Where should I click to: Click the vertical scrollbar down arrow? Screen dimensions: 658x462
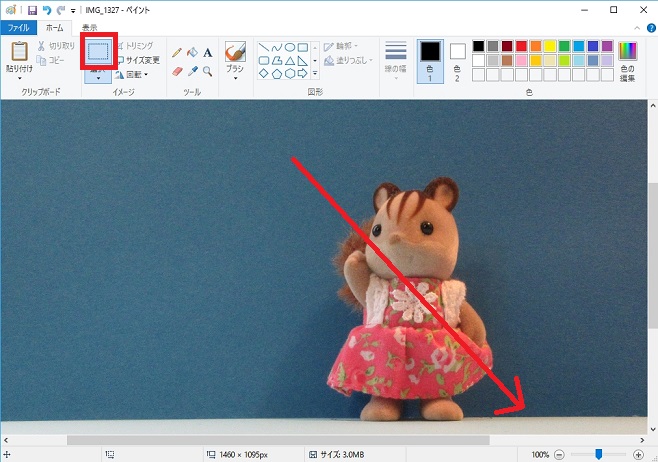point(653,429)
